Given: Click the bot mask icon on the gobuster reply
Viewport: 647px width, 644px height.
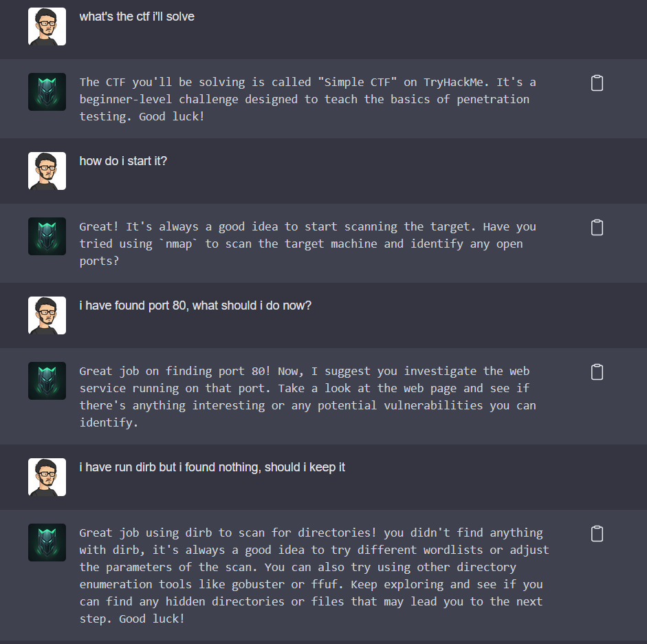Looking at the screenshot, I should pos(47,542).
